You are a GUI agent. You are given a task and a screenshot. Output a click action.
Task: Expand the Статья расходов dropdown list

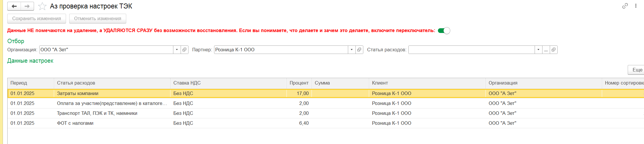[538, 50]
